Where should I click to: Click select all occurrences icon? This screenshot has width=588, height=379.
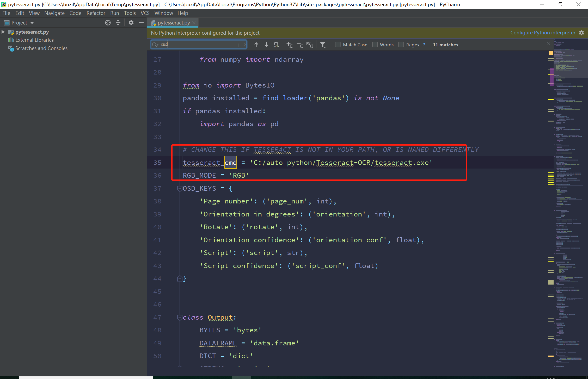click(x=310, y=45)
